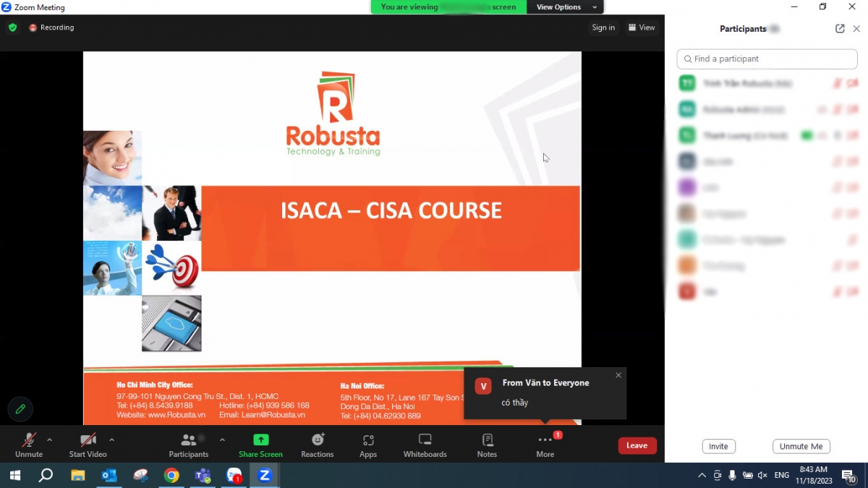Open meeting Notes
This screenshot has height=488, width=868.
(x=487, y=444)
